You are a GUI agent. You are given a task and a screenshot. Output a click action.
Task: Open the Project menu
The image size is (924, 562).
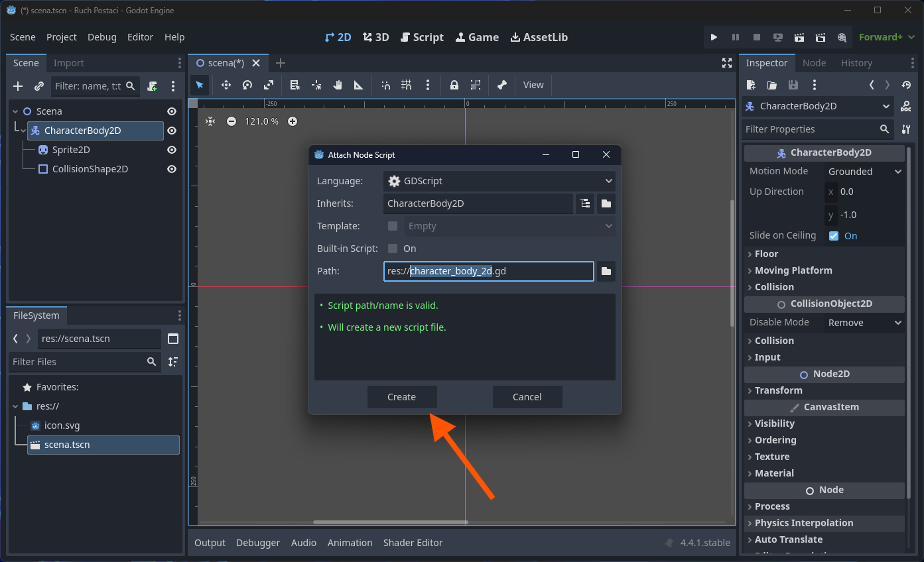click(x=62, y=37)
